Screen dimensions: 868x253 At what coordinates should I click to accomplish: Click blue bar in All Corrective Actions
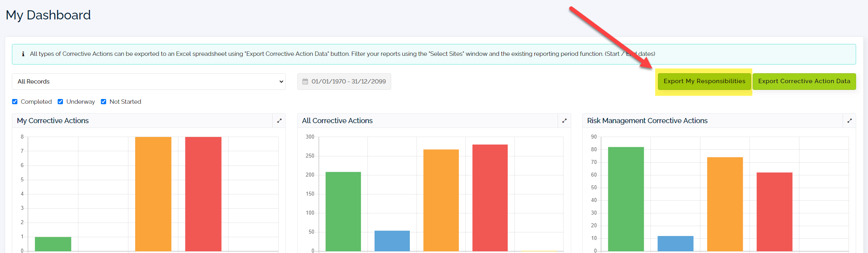click(392, 241)
